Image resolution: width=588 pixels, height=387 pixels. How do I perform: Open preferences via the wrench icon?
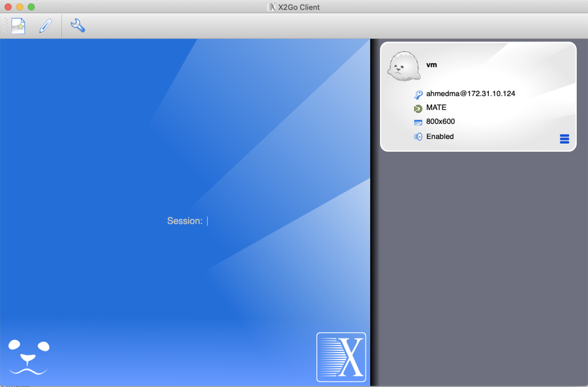pyautogui.click(x=78, y=26)
